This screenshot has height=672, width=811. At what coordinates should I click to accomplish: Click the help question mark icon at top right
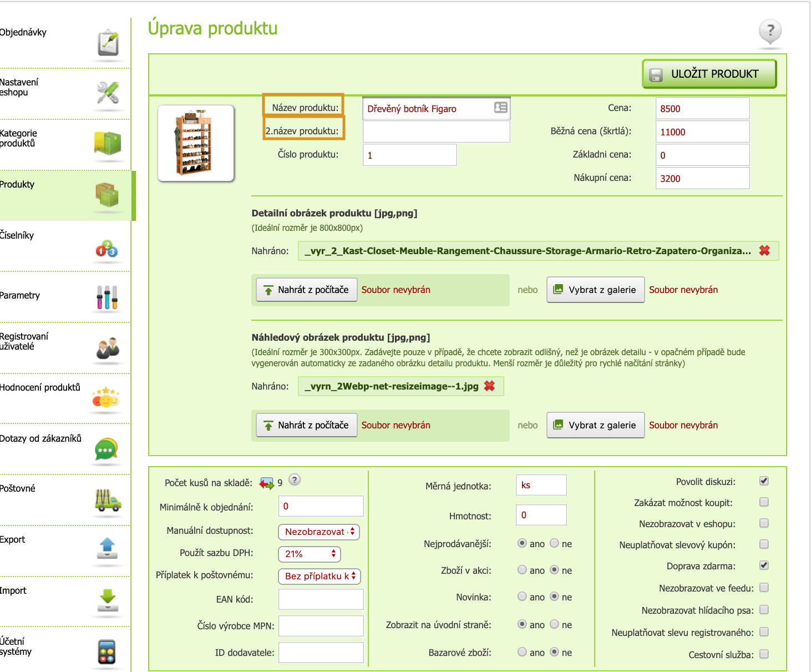(770, 31)
